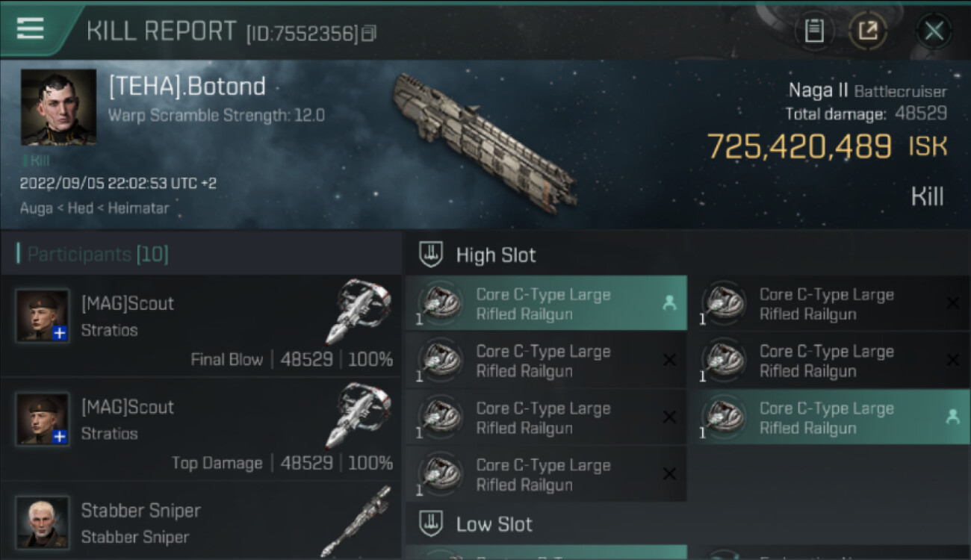Copy the kill report ID

pyautogui.click(x=369, y=34)
